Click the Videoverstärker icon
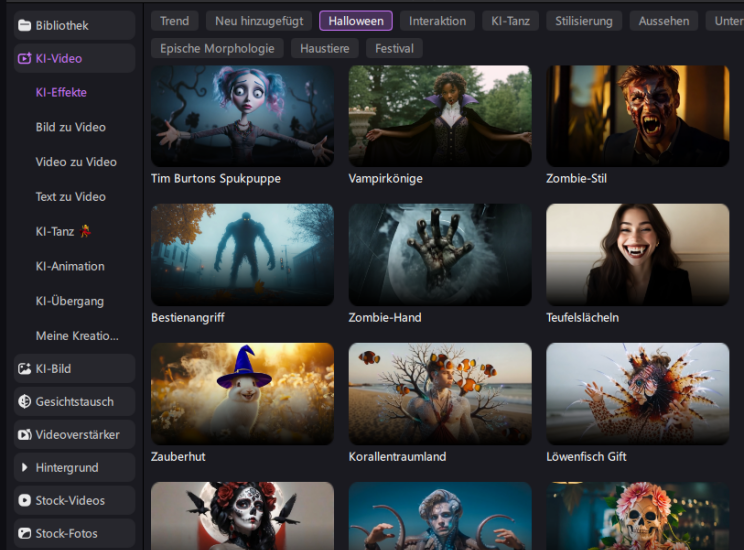 click(25, 435)
